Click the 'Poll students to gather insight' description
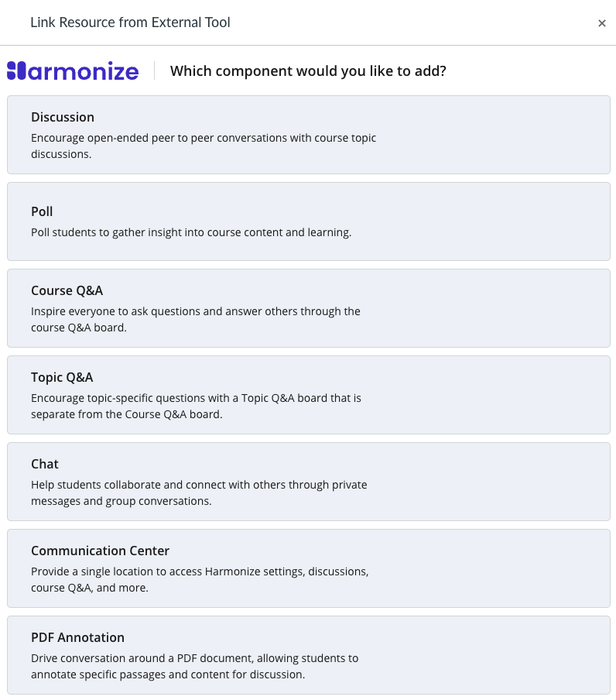616x700 pixels. click(x=191, y=232)
